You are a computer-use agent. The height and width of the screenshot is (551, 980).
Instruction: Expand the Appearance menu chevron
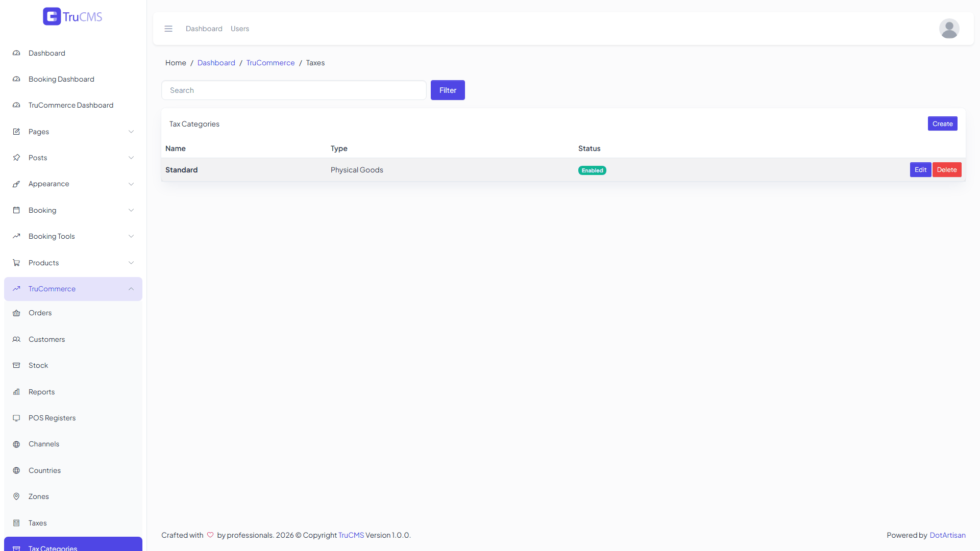tap(131, 184)
